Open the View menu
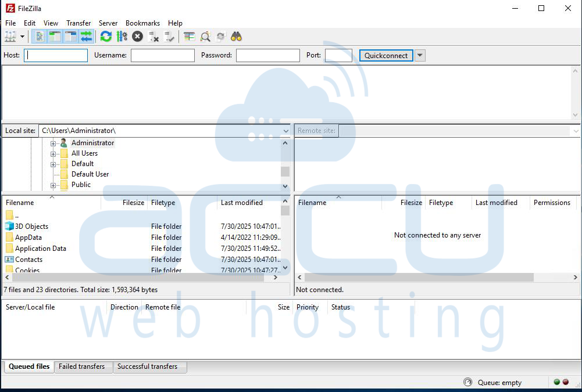582x392 pixels. pyautogui.click(x=51, y=23)
